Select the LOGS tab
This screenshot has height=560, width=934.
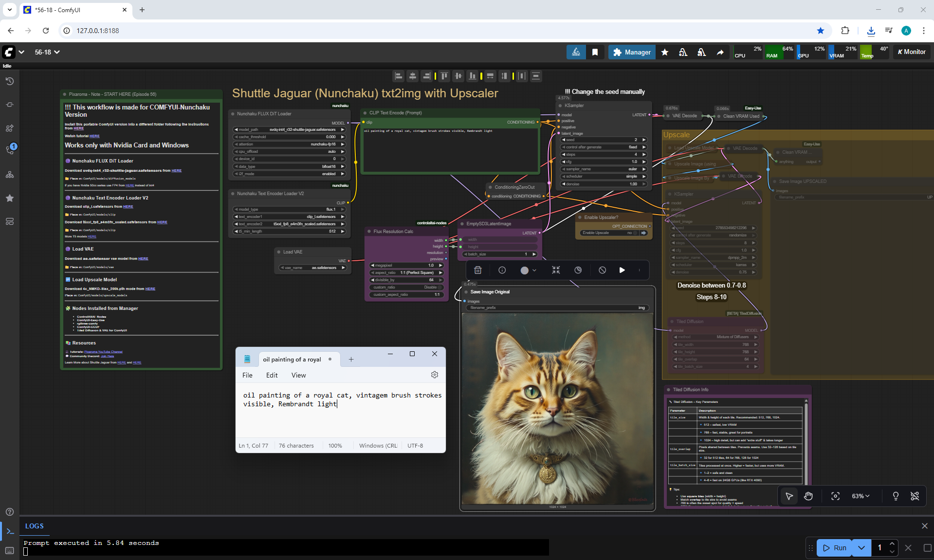(x=34, y=526)
